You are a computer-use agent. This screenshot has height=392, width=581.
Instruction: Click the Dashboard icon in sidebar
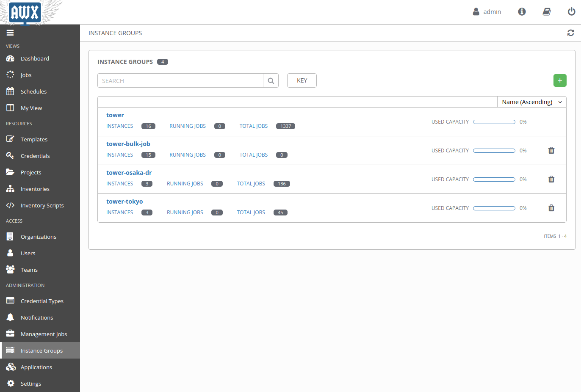tap(10, 58)
